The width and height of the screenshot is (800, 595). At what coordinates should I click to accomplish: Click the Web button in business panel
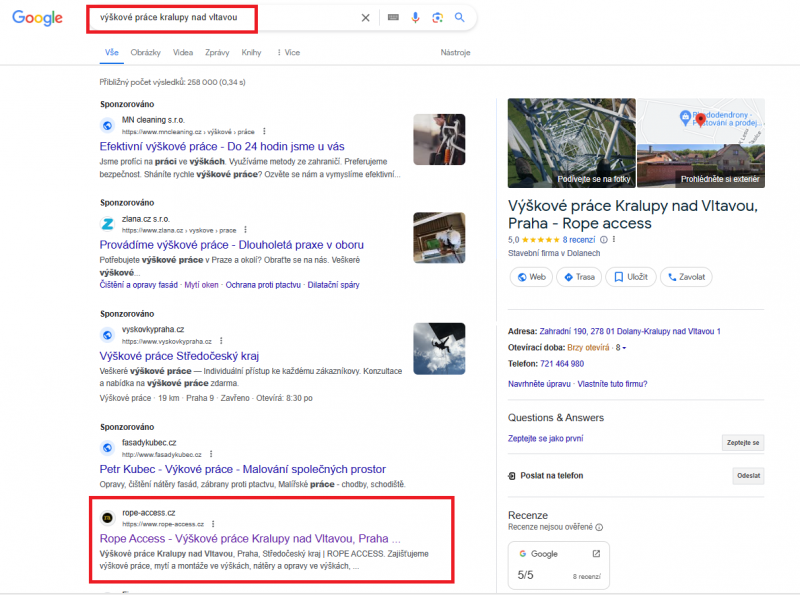531,277
